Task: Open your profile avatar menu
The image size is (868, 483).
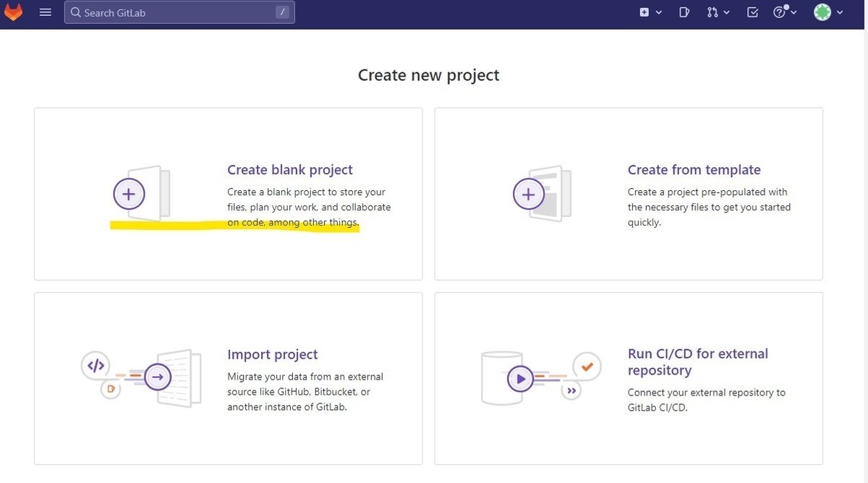Action: [822, 12]
